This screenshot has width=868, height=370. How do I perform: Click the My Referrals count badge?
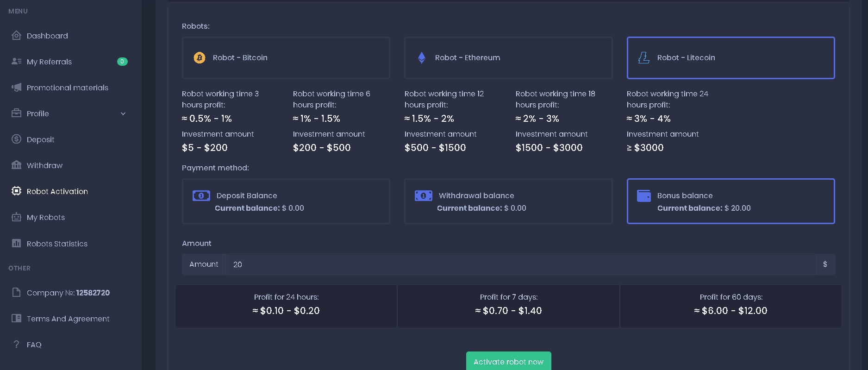(x=122, y=62)
